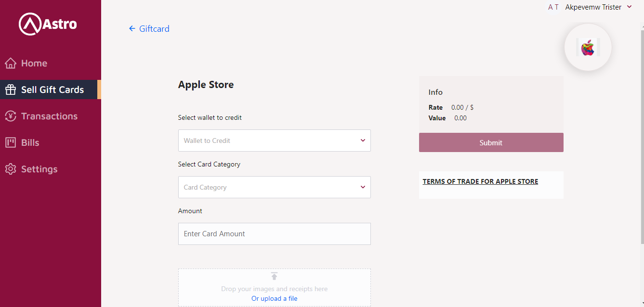This screenshot has height=307, width=644.
Task: Open Terms of Trade for Apple Store
Action: (x=480, y=181)
